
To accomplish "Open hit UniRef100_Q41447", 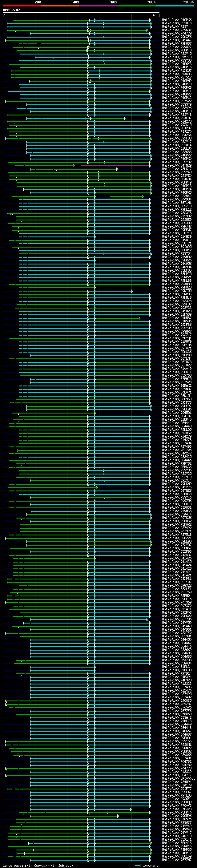I will (x=177, y=40).
